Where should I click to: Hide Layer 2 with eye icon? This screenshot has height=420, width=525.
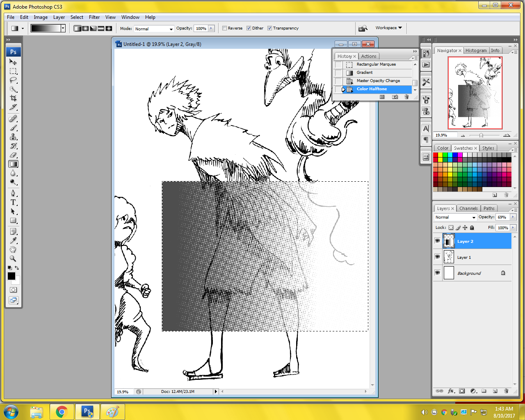click(437, 241)
